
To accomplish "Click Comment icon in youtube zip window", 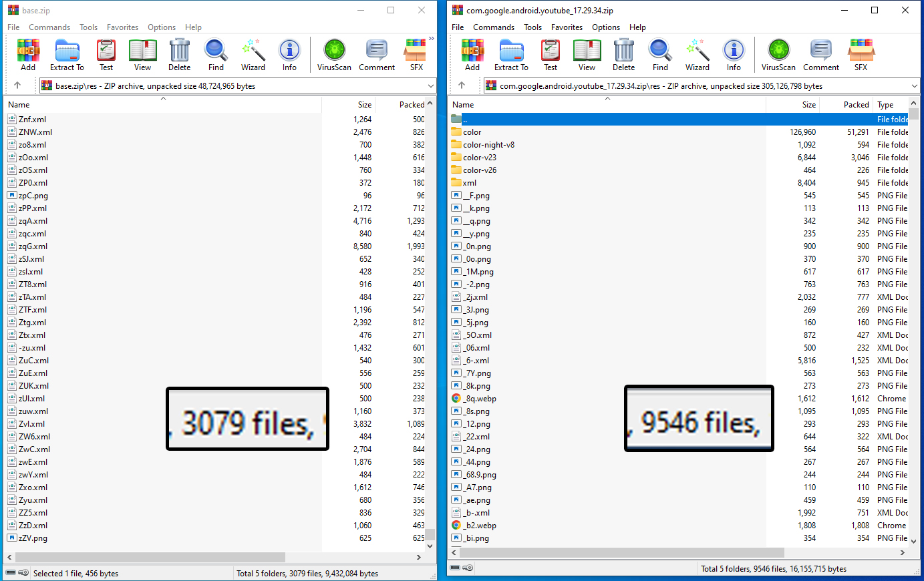I will click(x=821, y=55).
